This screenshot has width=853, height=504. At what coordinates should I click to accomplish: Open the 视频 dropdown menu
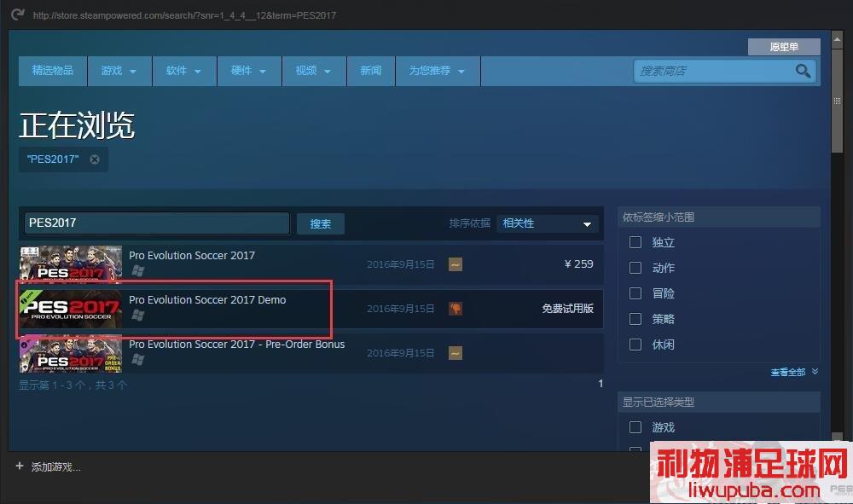pos(313,71)
